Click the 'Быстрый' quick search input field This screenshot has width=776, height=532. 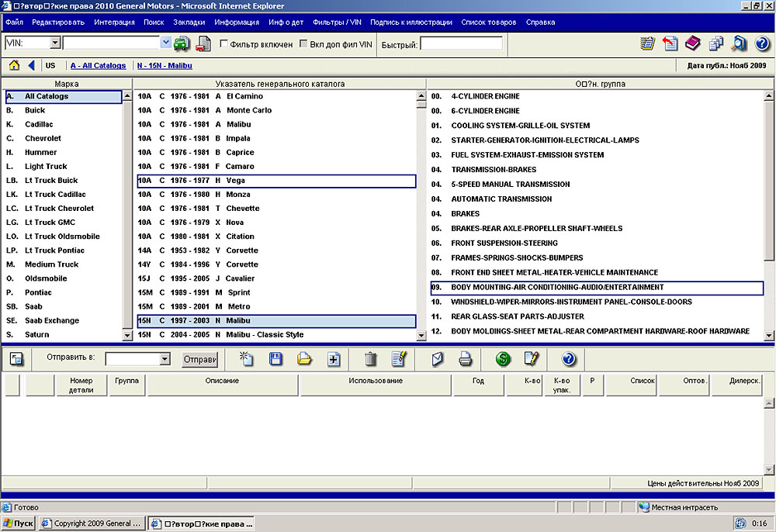click(461, 44)
